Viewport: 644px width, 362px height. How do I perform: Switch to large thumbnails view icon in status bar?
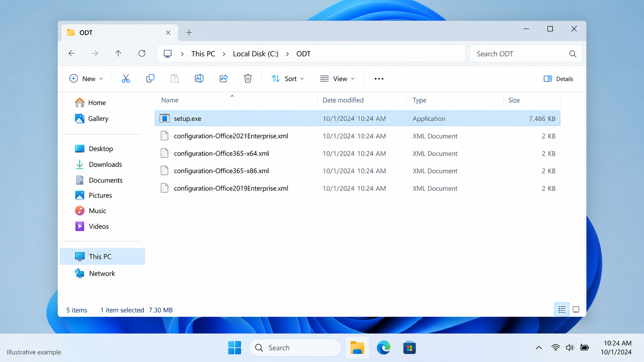click(576, 310)
